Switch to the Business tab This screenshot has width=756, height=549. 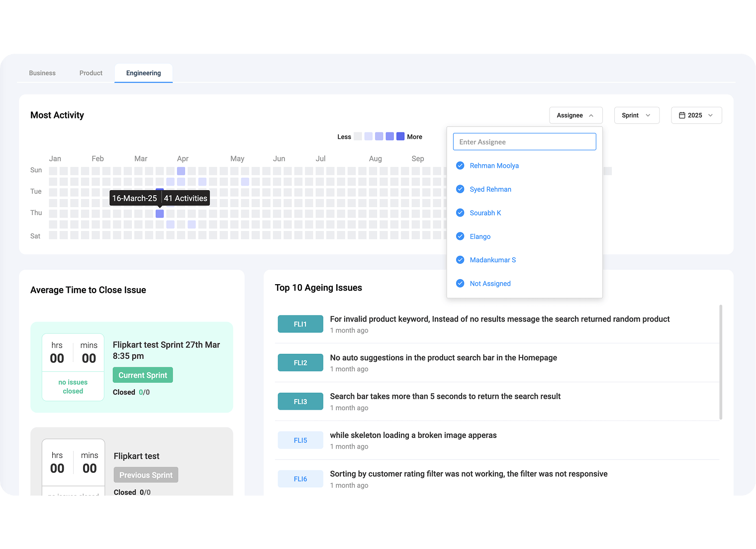coord(42,73)
